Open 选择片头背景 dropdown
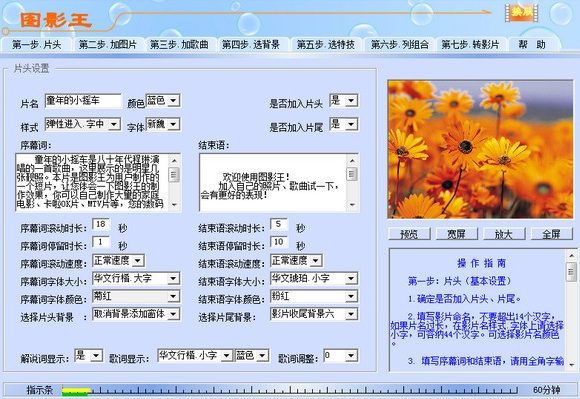The image size is (580, 399). pos(136,314)
